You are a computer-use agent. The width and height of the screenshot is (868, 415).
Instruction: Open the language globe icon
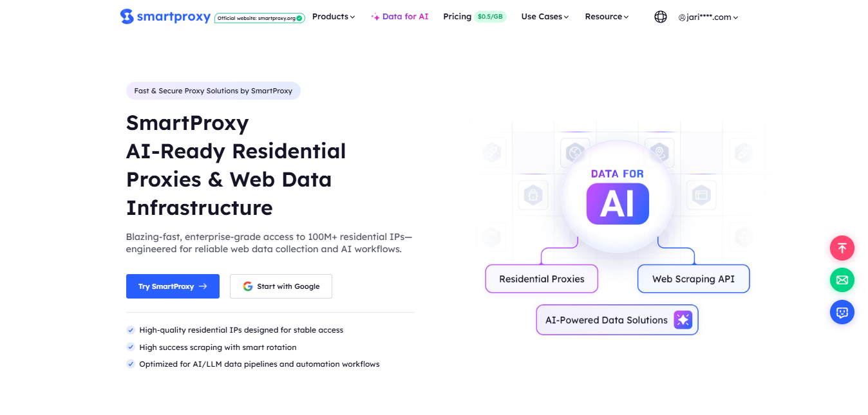pos(661,17)
